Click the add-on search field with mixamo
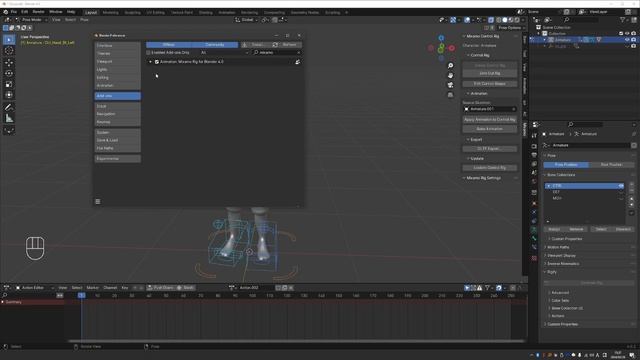640x360 pixels. click(277, 53)
